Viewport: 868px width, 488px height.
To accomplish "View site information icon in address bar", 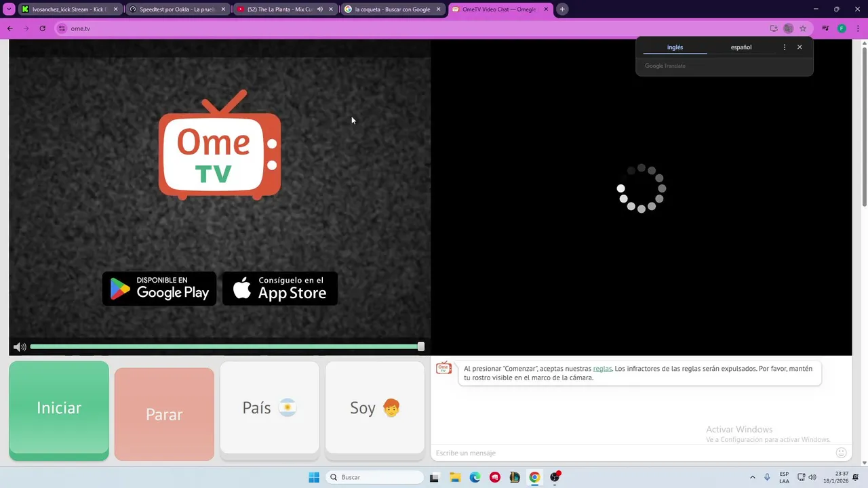I will [62, 28].
